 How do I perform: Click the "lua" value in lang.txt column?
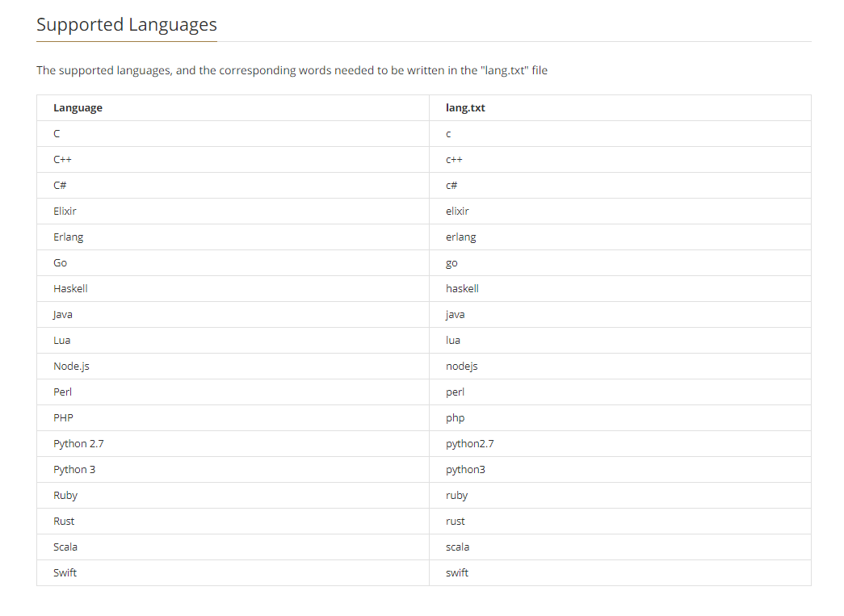(x=453, y=341)
